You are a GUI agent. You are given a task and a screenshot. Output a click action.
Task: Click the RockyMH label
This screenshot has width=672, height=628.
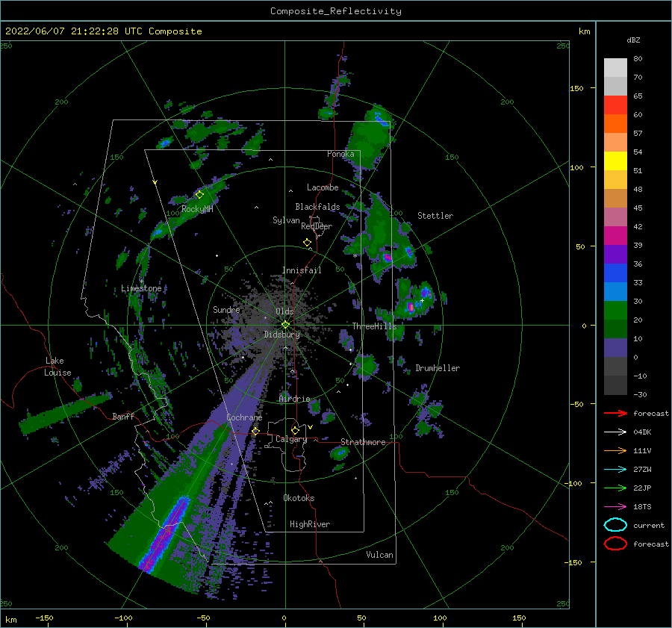(x=197, y=209)
